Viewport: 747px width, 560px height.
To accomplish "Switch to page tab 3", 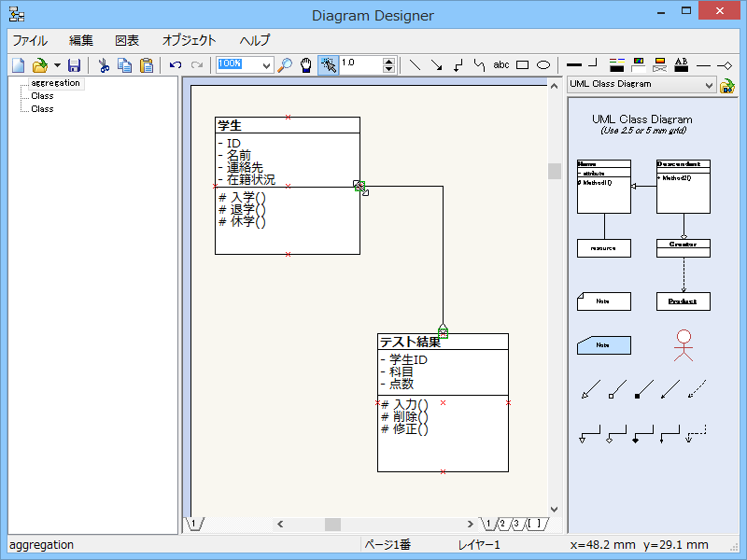I will click(x=516, y=524).
